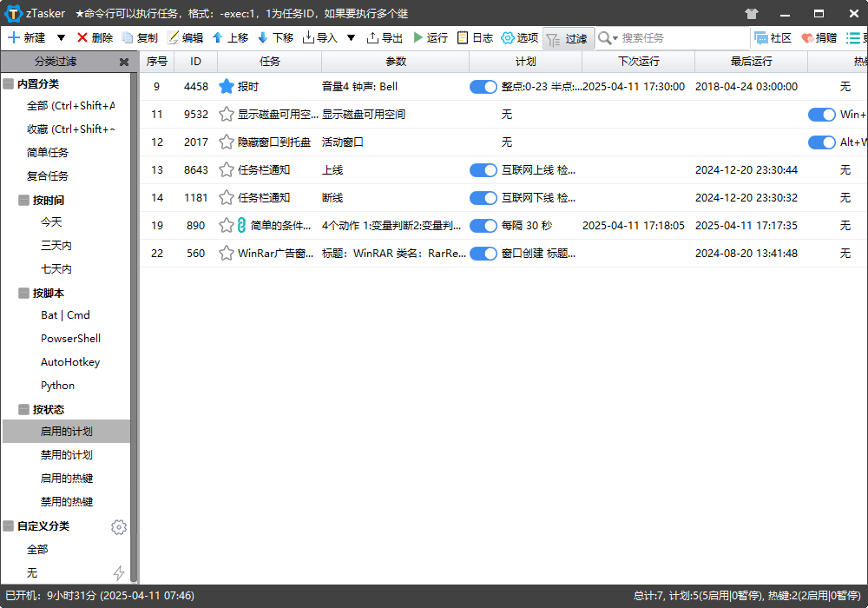Switch to the Python script category
The image size is (868, 608).
click(58, 385)
